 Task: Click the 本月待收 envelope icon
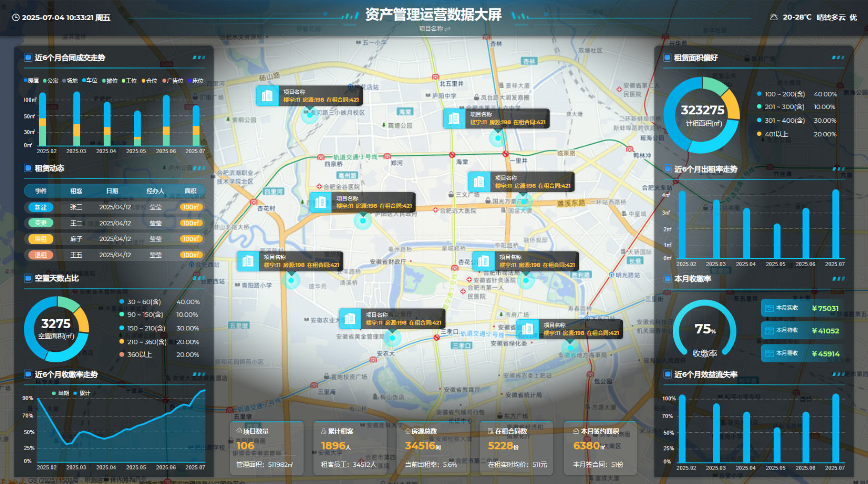tap(769, 330)
